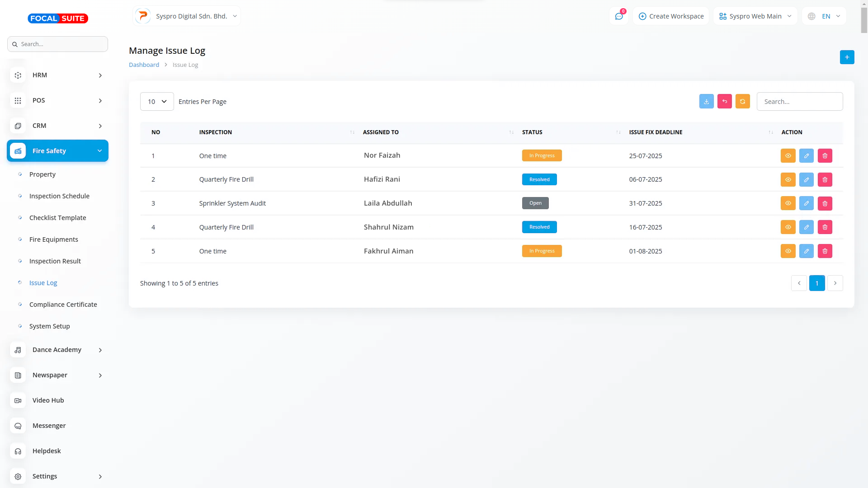Click the blue plus add-issue button
Image resolution: width=868 pixels, height=488 pixels.
(x=847, y=57)
